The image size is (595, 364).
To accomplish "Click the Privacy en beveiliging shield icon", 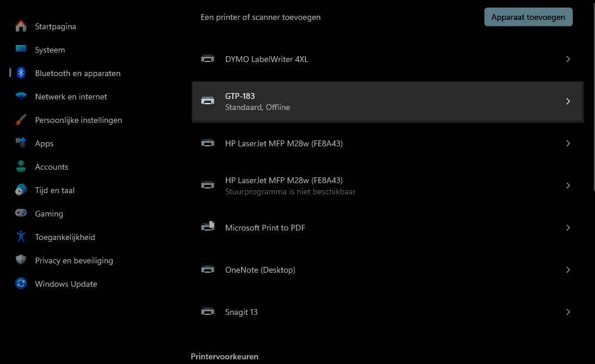I will click(x=21, y=260).
